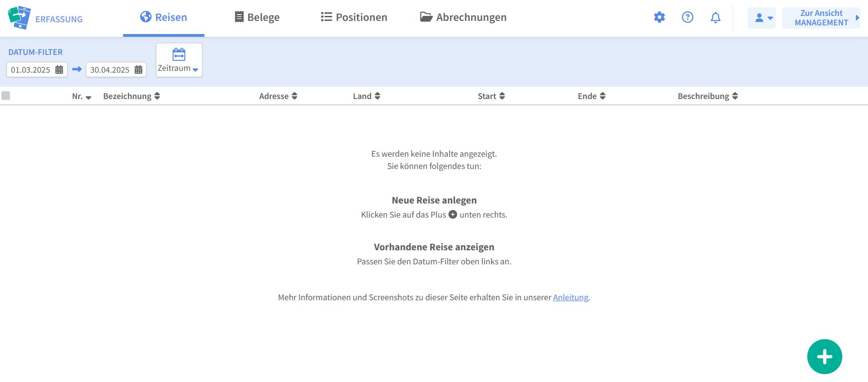The width and height of the screenshot is (868, 382).
Task: Open the Anleitung link
Action: [570, 298]
